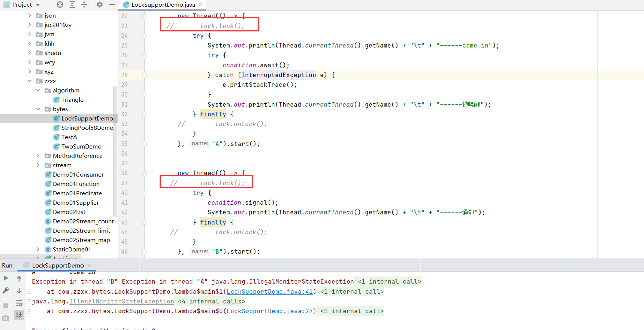Open StringPool58Demo class in project tree
The image size is (644, 330).
(87, 128)
